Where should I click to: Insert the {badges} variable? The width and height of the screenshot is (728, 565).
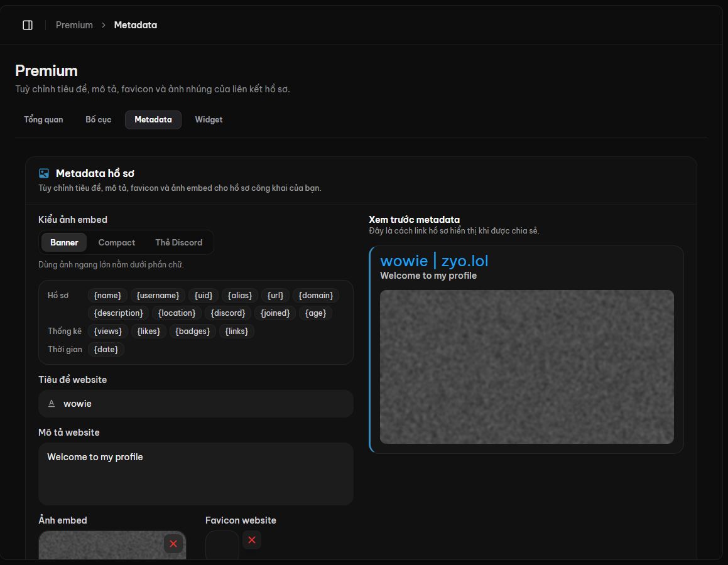pos(193,331)
